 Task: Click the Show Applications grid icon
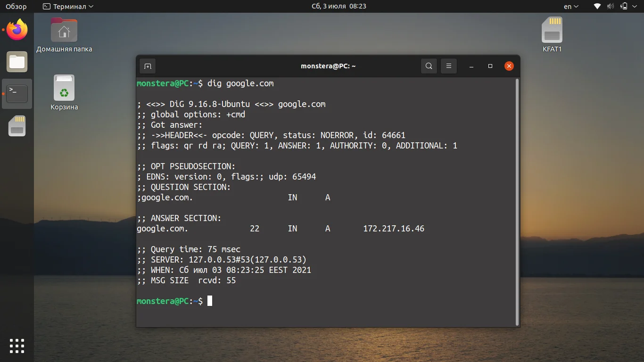[17, 346]
